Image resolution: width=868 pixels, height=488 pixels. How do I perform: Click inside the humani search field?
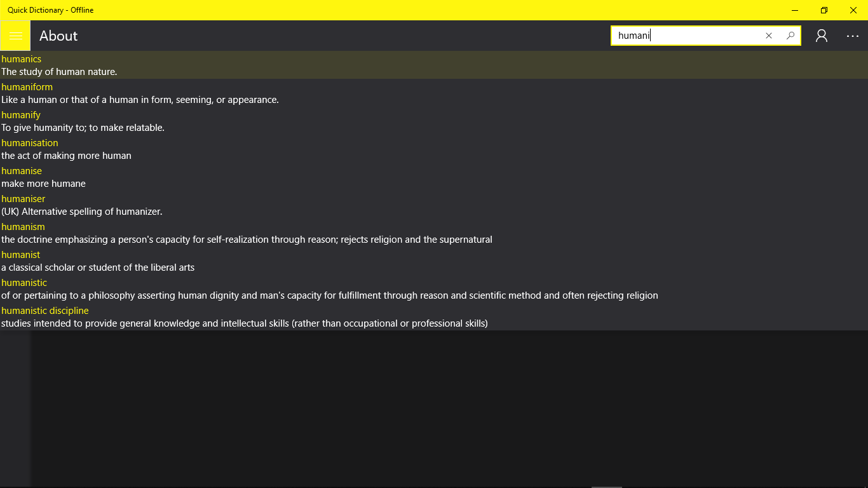tap(688, 36)
